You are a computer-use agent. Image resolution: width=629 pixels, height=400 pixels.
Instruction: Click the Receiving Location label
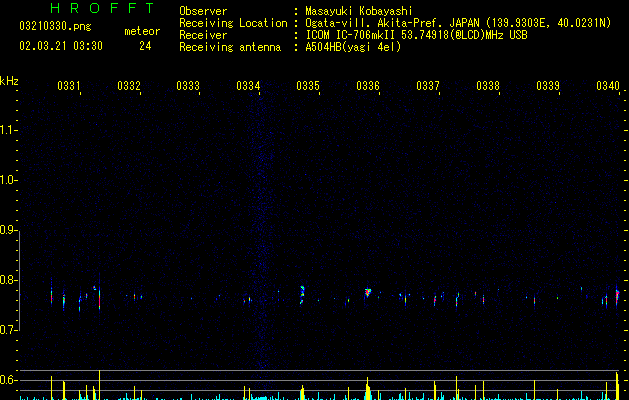233,23
